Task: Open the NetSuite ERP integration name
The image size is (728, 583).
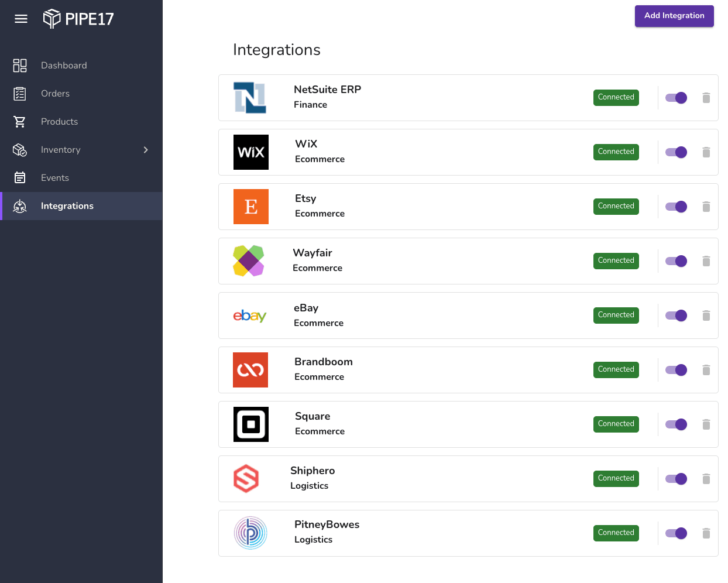Action: click(x=328, y=90)
